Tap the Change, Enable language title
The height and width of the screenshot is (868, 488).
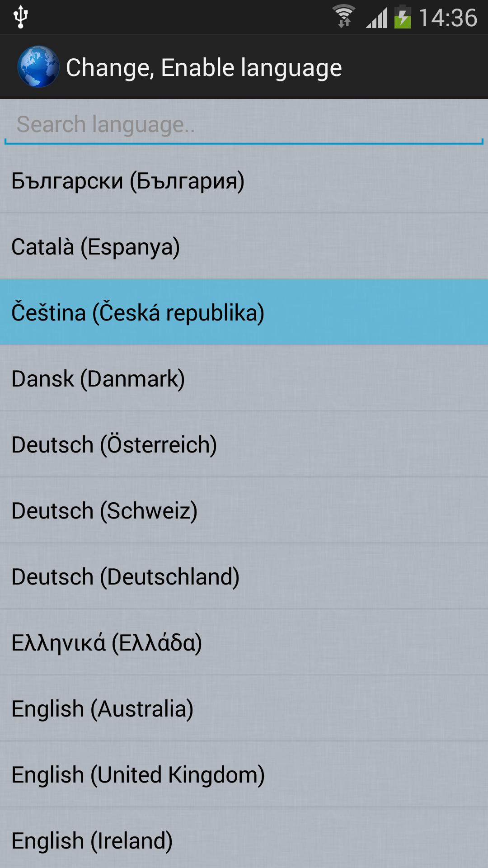click(x=204, y=68)
